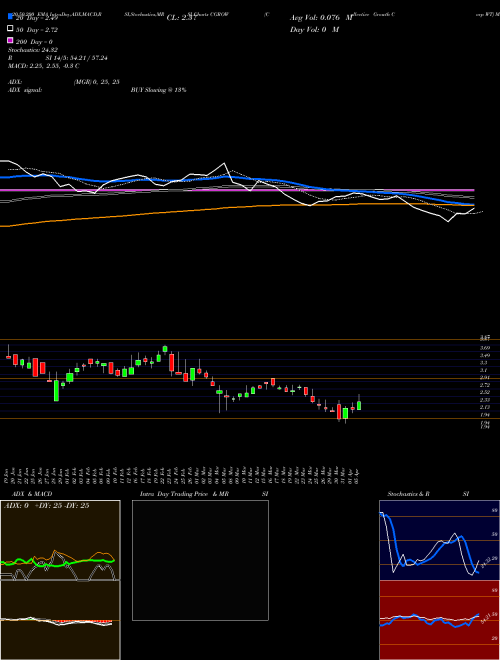Click the white 50 Day legend swatch
The image size is (500, 660).
tap(10, 29)
